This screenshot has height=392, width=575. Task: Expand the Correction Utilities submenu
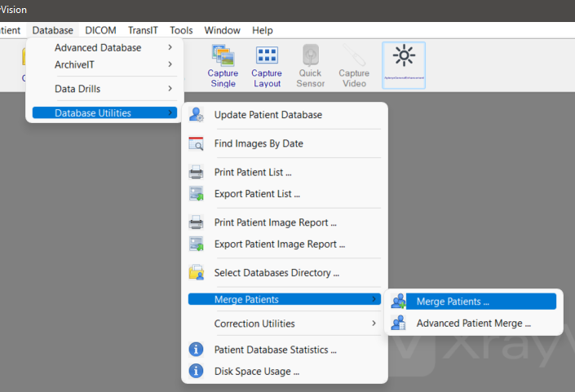[285, 324]
